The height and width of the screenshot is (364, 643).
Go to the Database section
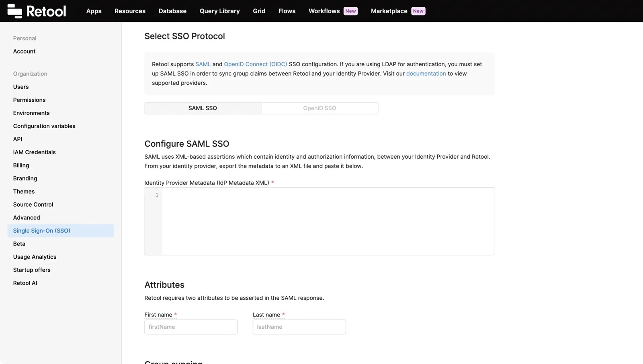coord(172,11)
